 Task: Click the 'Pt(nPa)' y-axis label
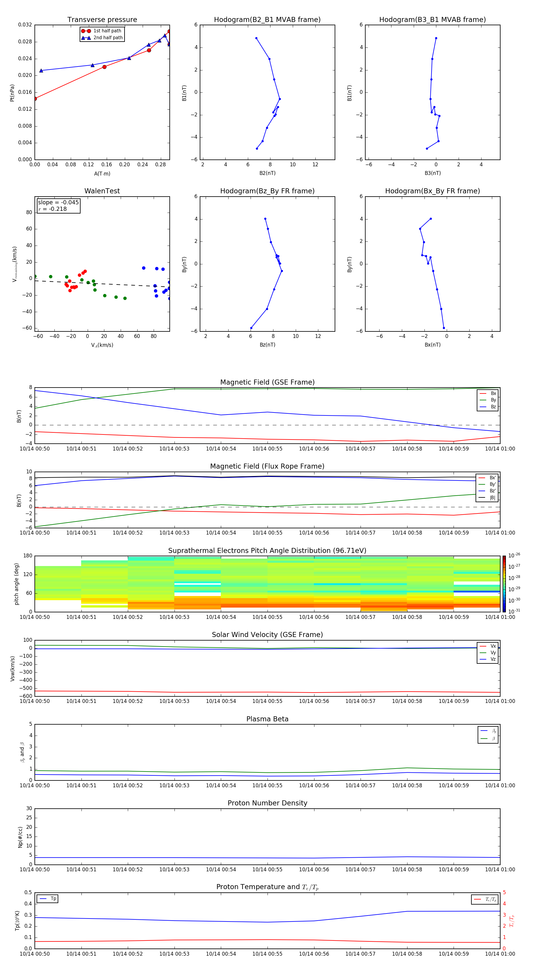[12, 93]
